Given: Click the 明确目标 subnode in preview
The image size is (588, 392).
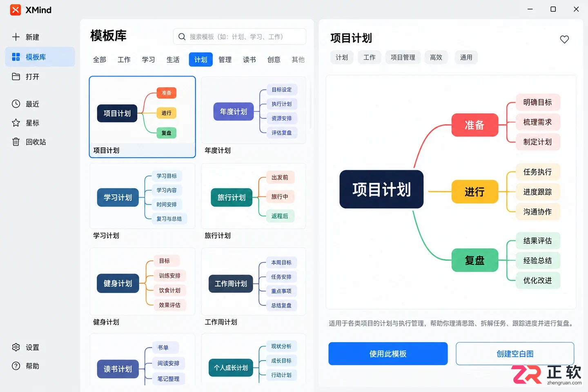Looking at the screenshot, I should click(x=538, y=102).
